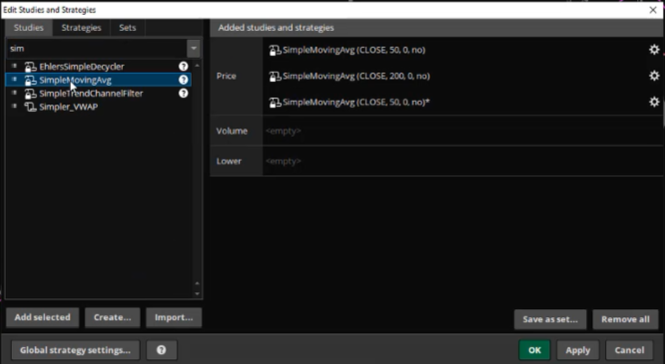Close the Edit Studies and Strategies dialog
The height and width of the screenshot is (364, 665).
(x=653, y=10)
